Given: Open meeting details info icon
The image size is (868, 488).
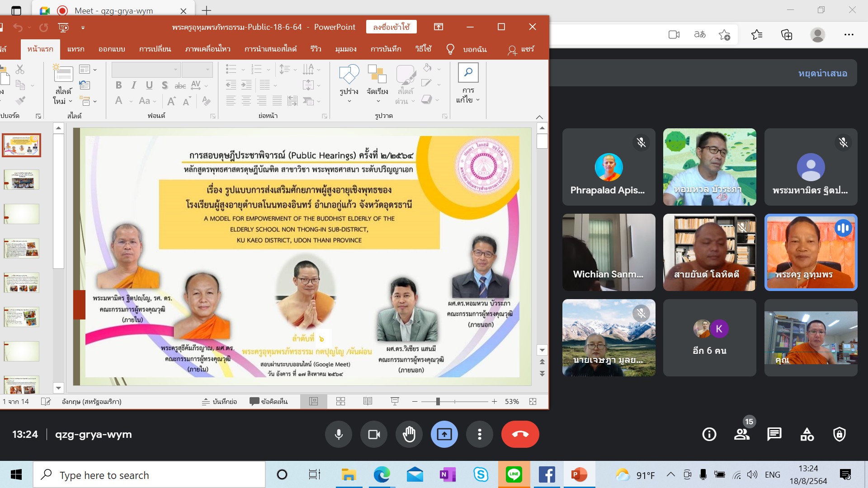Looking at the screenshot, I should click(709, 434).
